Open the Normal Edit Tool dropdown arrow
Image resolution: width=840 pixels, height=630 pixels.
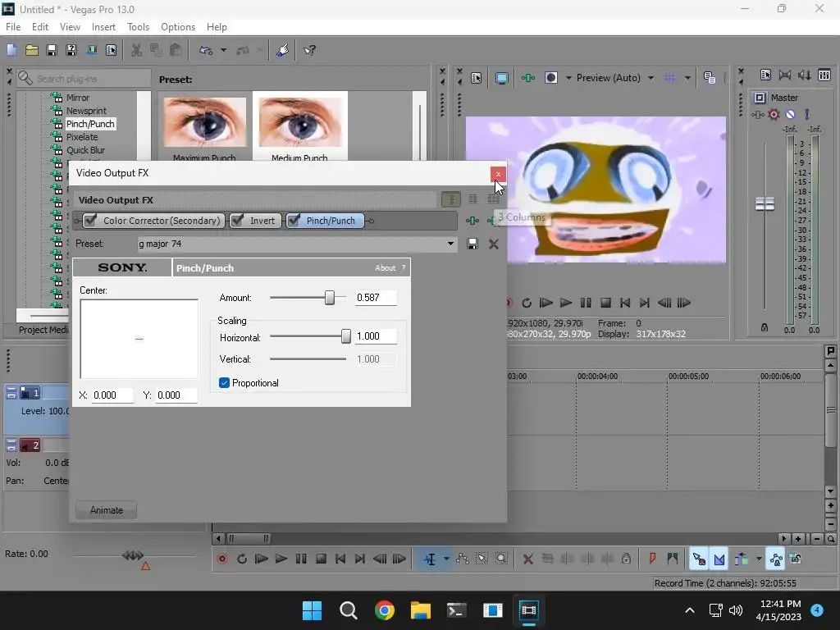(446, 559)
